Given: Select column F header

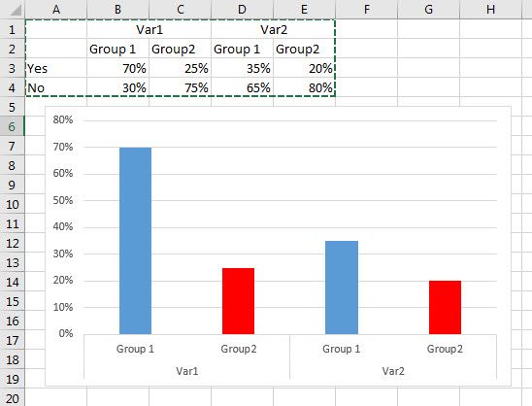Looking at the screenshot, I should [366, 9].
